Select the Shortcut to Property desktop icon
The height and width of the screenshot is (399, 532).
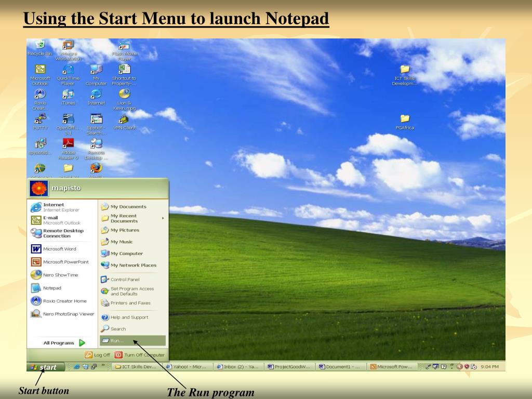pos(124,75)
